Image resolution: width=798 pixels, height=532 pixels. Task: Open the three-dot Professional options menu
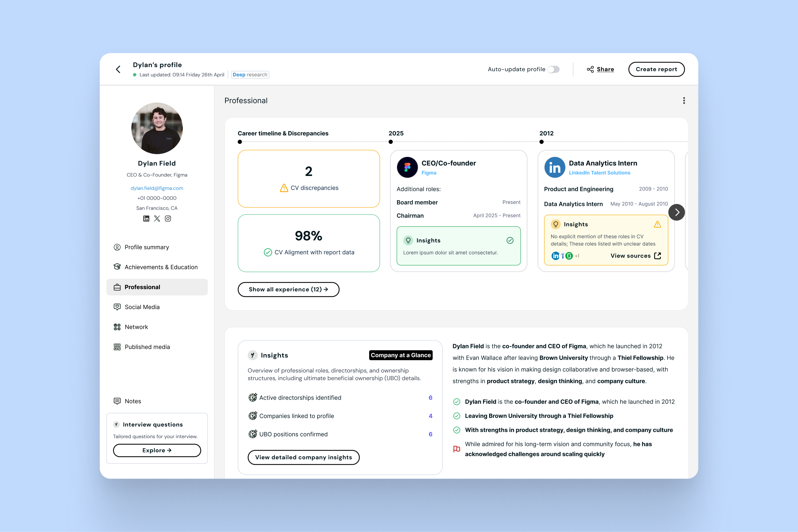pos(684,100)
